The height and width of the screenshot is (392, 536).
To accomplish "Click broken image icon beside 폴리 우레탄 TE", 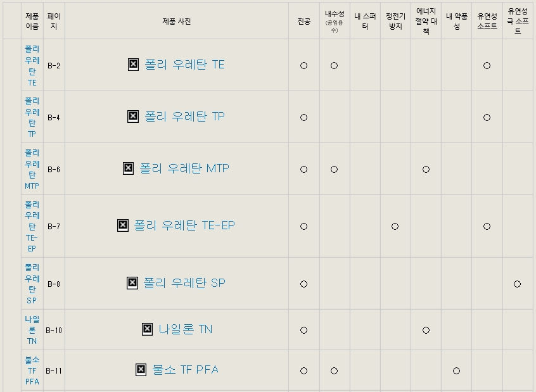I will (133, 64).
